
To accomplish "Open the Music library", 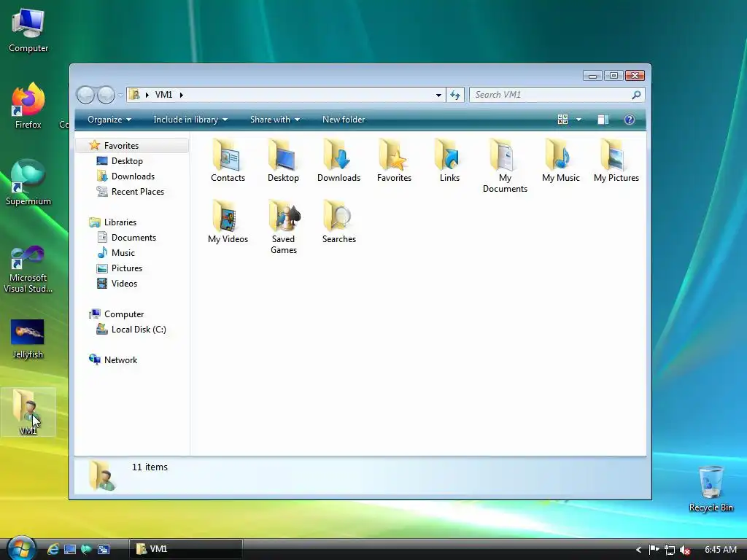I will [123, 253].
